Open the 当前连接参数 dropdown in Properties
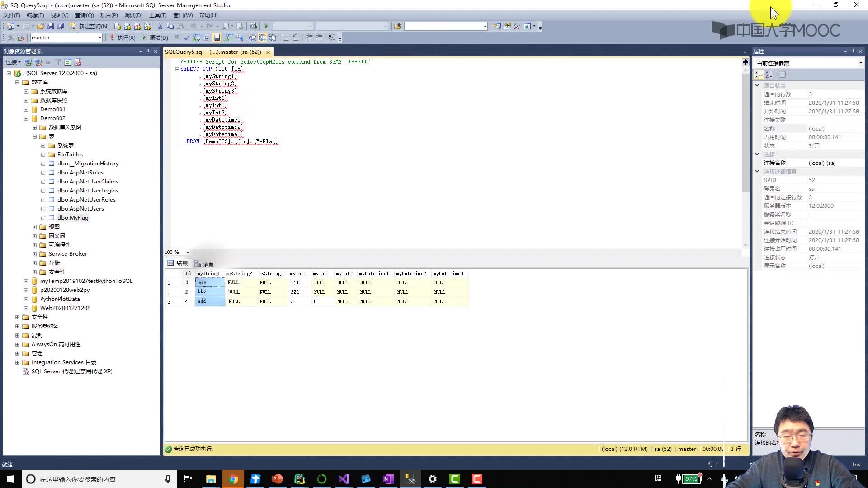The image size is (868, 488). coord(860,63)
